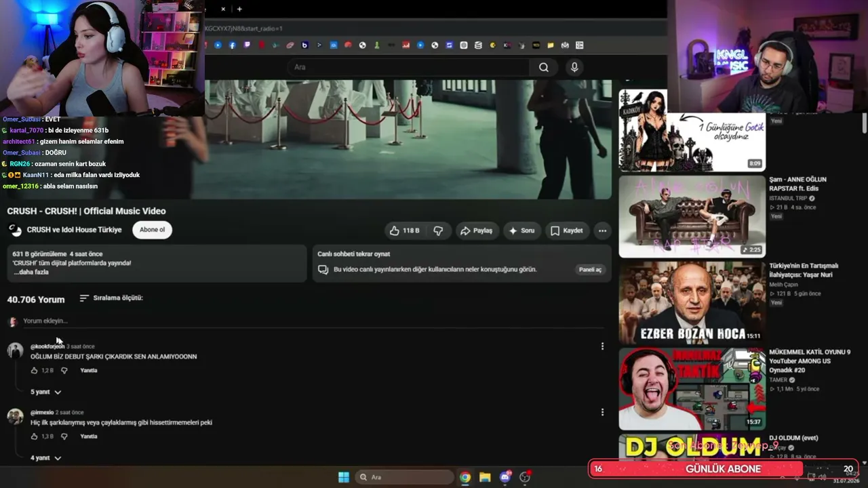Expand the description with ...daha fazla

click(x=31, y=272)
